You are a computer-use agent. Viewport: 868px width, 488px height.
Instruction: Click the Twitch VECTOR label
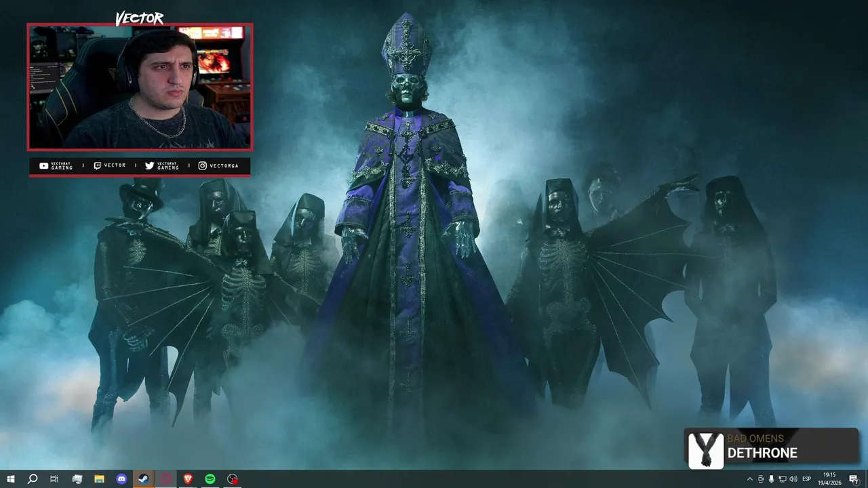pyautogui.click(x=109, y=166)
